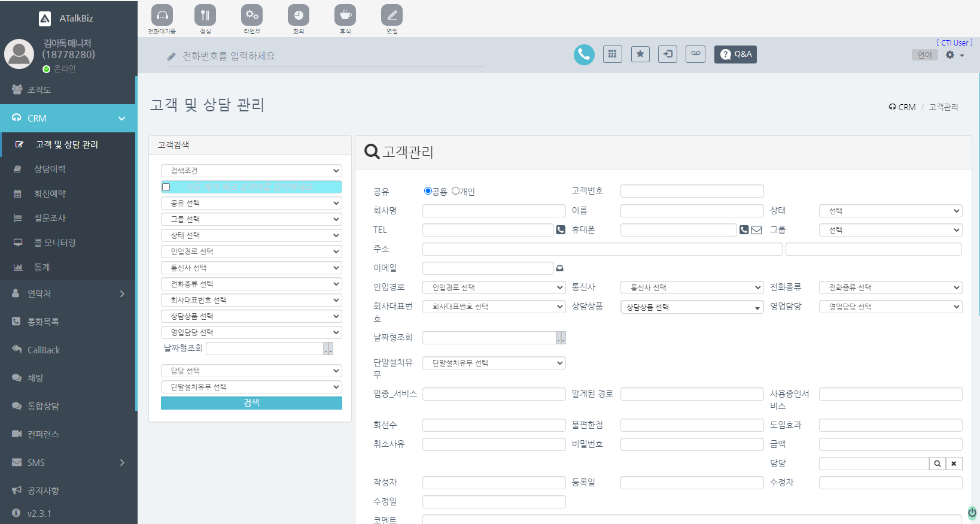
Task: Set status to 타업무 gears icon
Action: point(252,15)
